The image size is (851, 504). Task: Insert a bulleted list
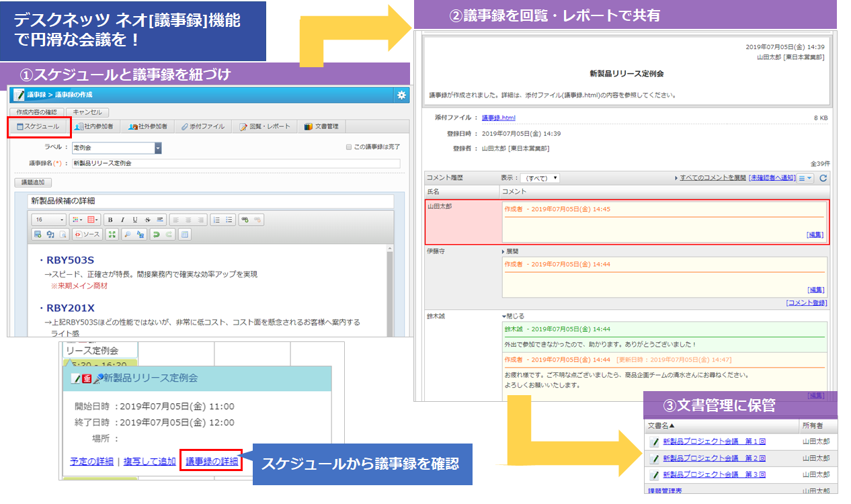pos(229,220)
